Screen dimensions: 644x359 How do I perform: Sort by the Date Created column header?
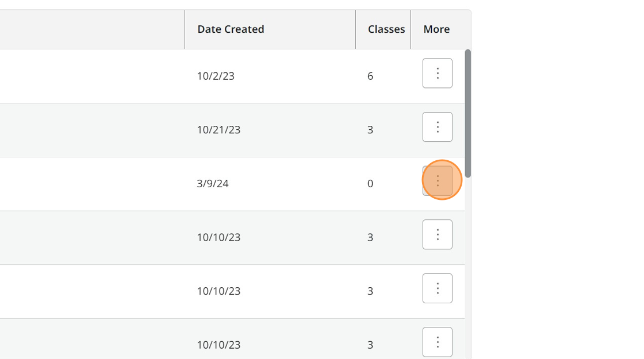[x=231, y=29]
